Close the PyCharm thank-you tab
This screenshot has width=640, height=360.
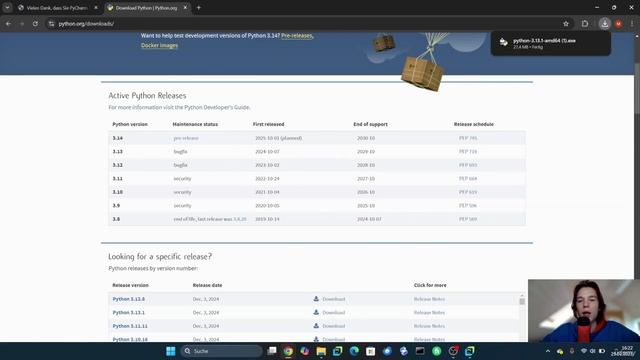click(x=96, y=7)
